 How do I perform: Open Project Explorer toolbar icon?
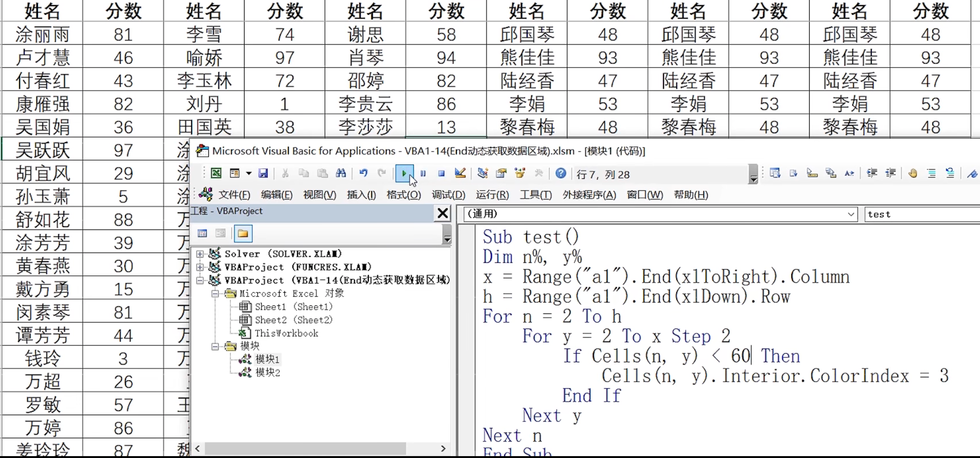(482, 173)
